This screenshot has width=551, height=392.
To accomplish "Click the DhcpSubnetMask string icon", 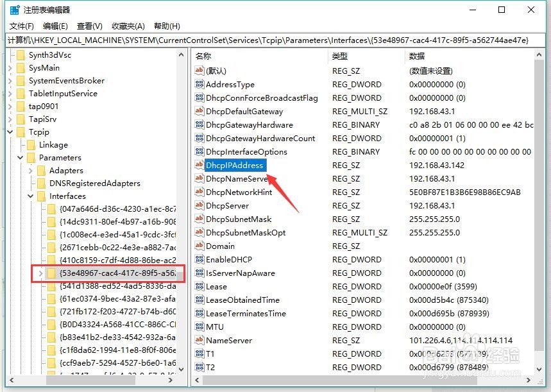I will [199, 219].
